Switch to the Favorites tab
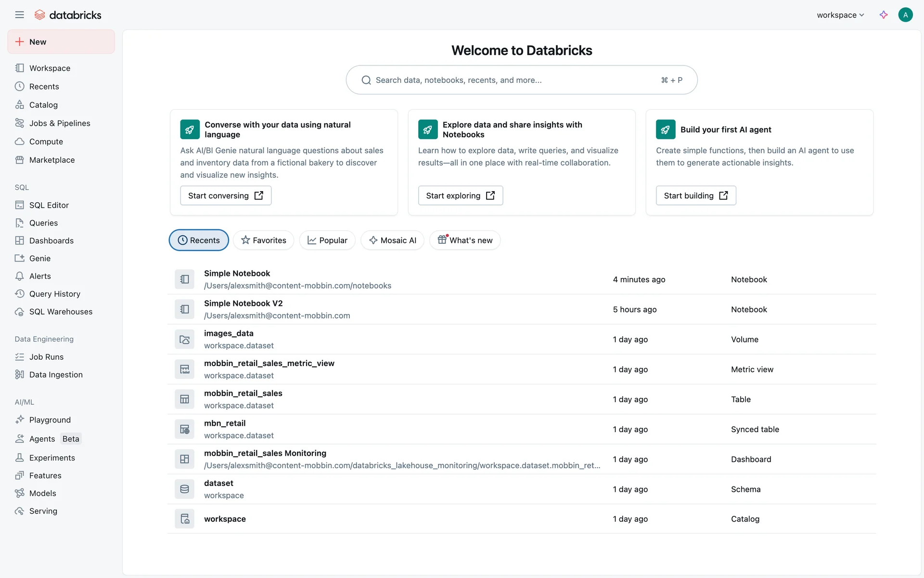 pyautogui.click(x=263, y=240)
